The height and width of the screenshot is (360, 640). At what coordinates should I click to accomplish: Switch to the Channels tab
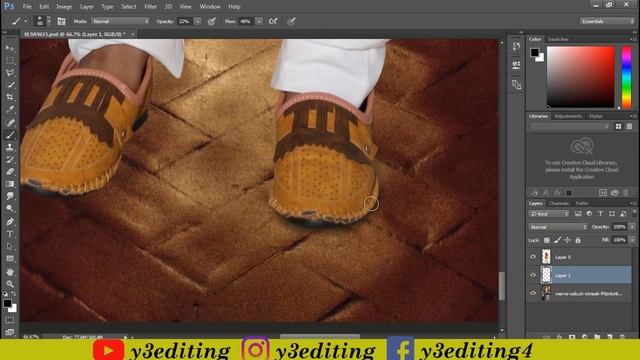click(x=559, y=203)
